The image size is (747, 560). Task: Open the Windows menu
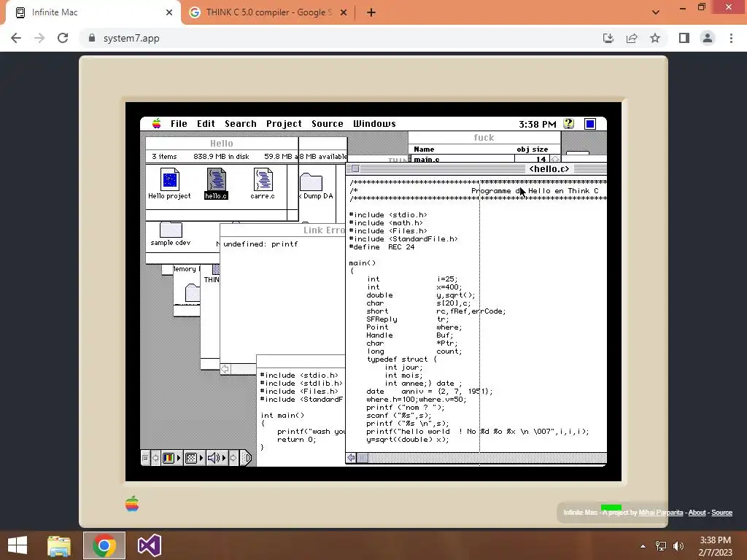(x=374, y=124)
